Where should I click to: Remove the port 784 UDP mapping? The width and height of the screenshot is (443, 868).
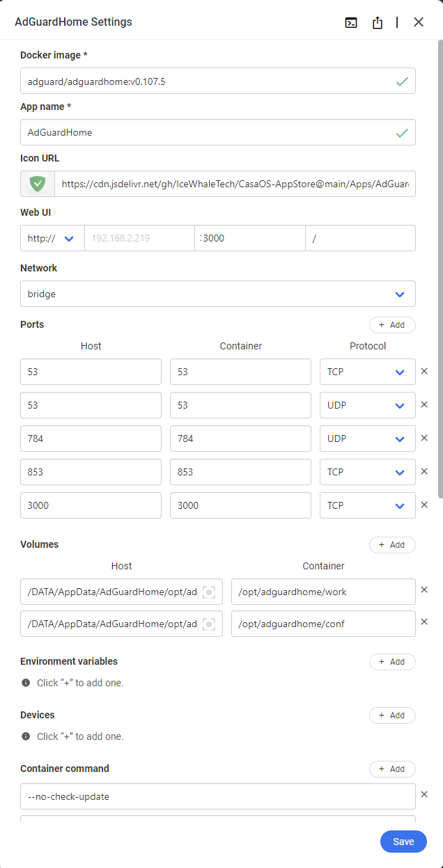424,438
